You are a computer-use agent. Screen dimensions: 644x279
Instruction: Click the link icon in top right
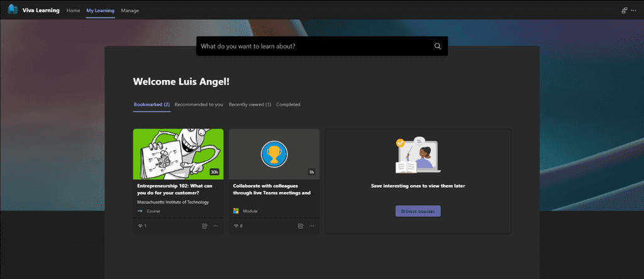tap(625, 10)
